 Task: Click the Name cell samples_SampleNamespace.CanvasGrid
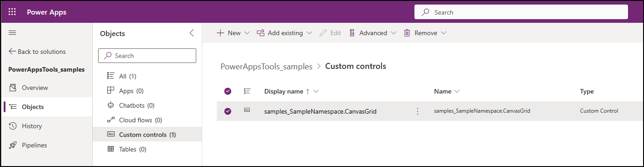(482, 111)
